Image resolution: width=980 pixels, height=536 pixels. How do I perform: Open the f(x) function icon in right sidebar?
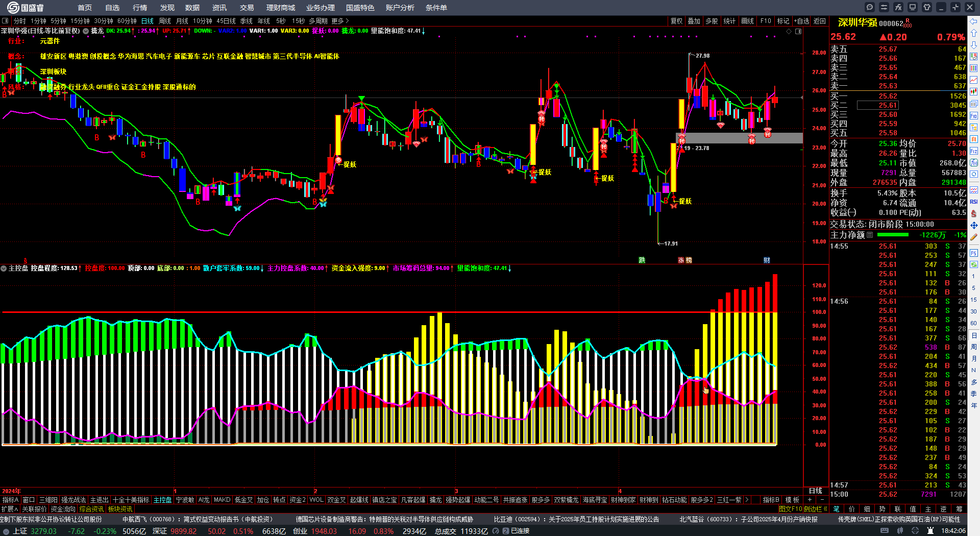tap(974, 163)
